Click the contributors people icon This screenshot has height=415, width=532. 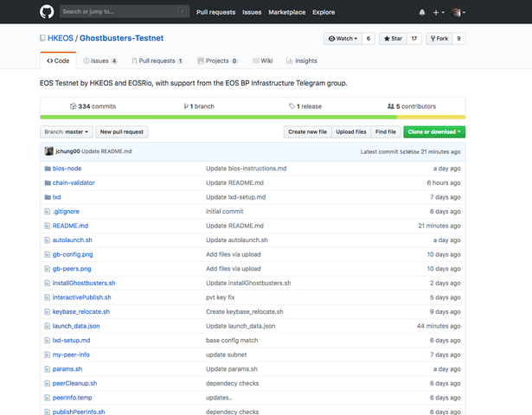[x=391, y=106]
